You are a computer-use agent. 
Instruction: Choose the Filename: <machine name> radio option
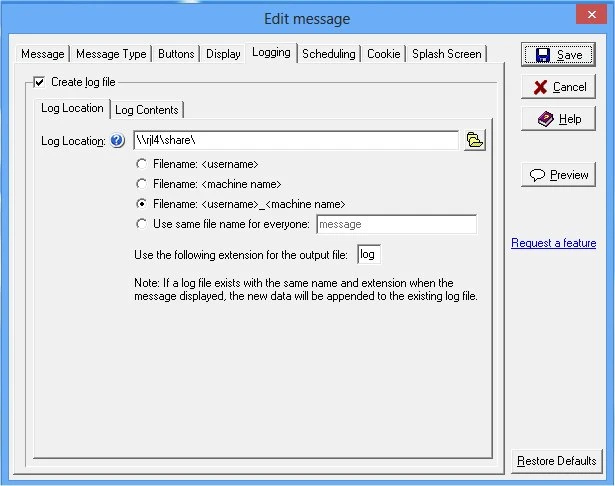click(x=142, y=184)
